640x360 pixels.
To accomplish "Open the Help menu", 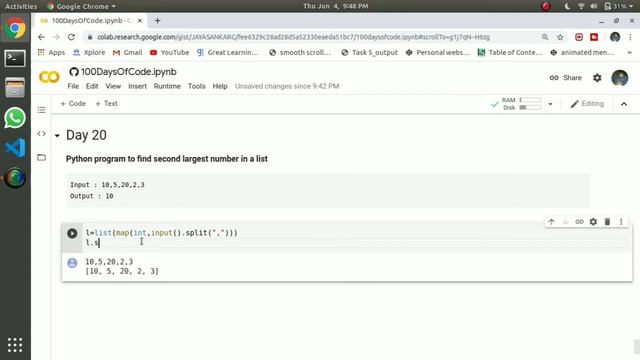I will coord(220,86).
